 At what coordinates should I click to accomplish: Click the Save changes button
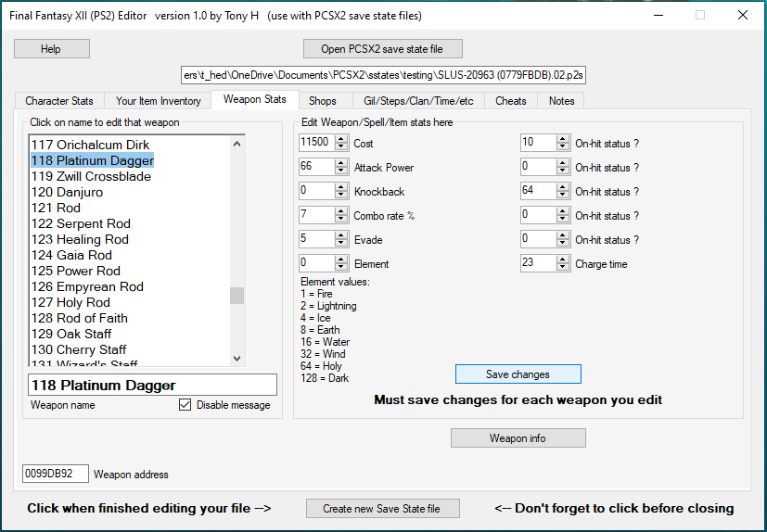coord(518,374)
